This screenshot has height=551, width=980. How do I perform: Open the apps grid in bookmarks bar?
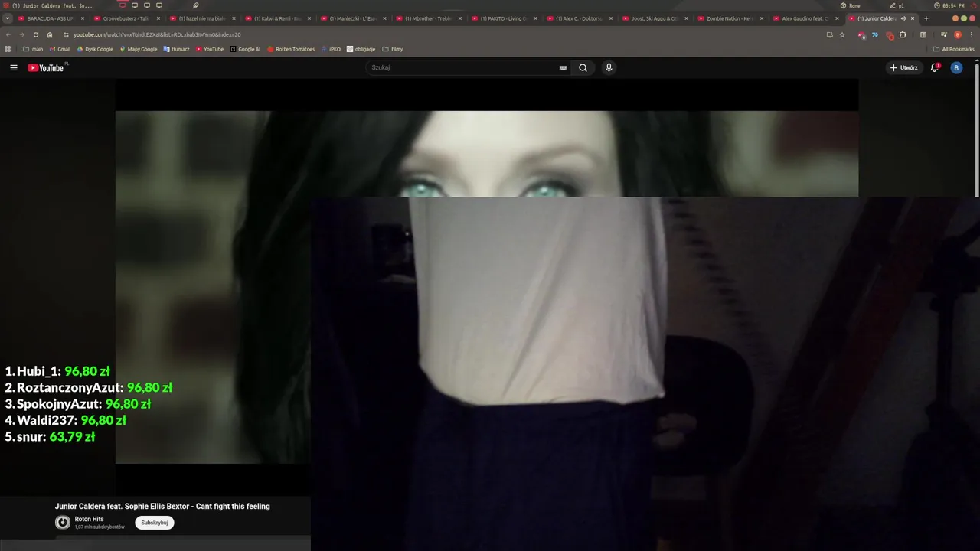[x=8, y=49]
